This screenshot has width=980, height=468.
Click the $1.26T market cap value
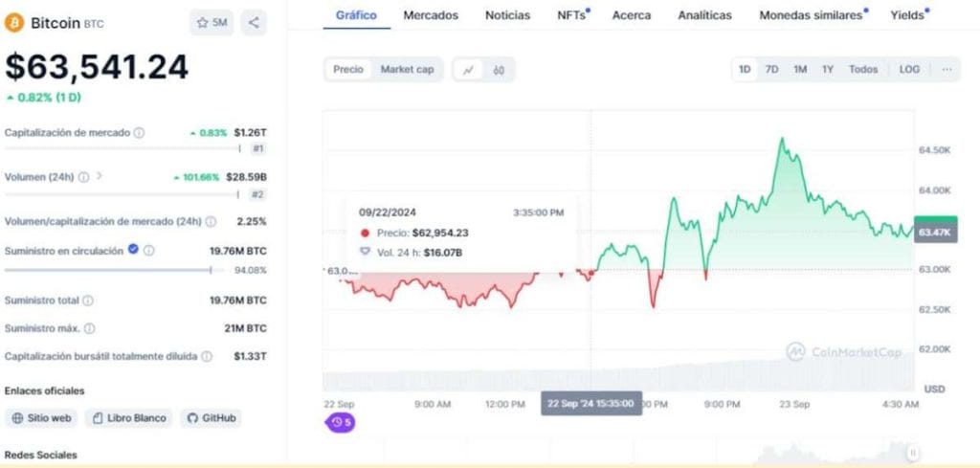tap(250, 132)
